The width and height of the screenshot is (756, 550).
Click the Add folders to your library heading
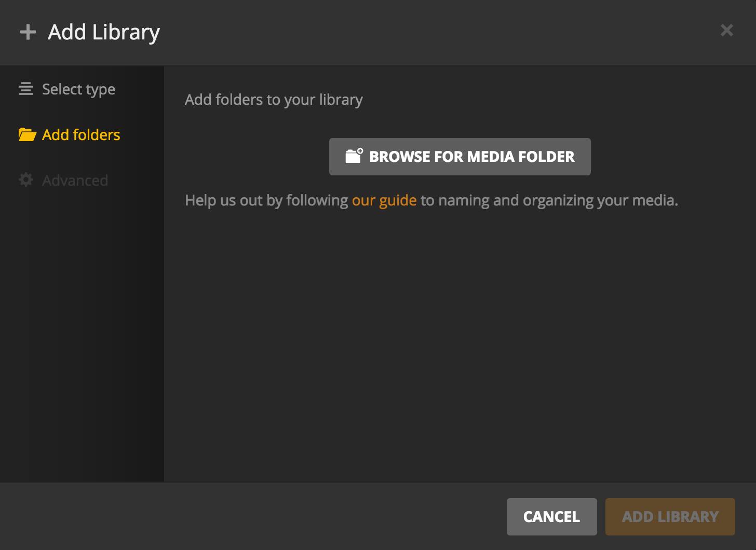coord(274,99)
